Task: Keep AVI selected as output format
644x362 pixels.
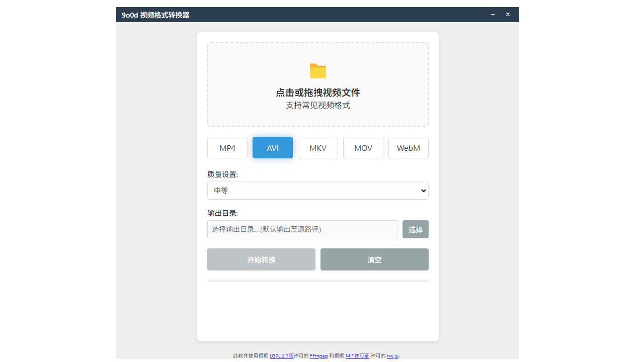Action: click(272, 147)
